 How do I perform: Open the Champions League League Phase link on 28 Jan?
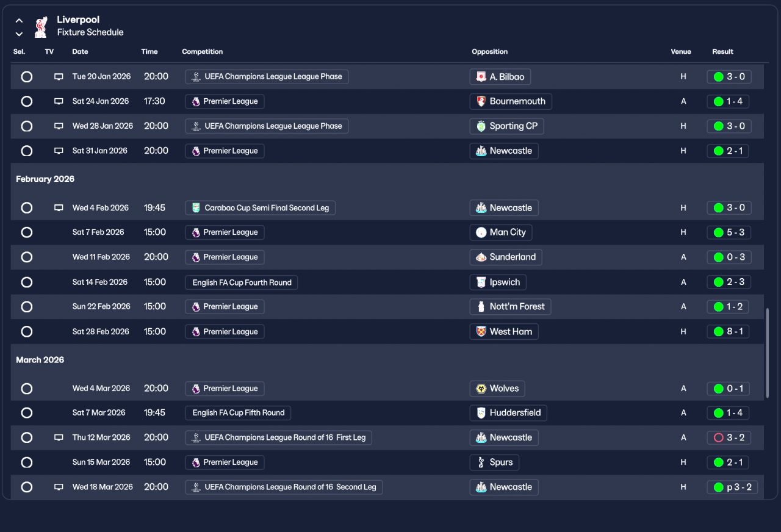pos(267,126)
